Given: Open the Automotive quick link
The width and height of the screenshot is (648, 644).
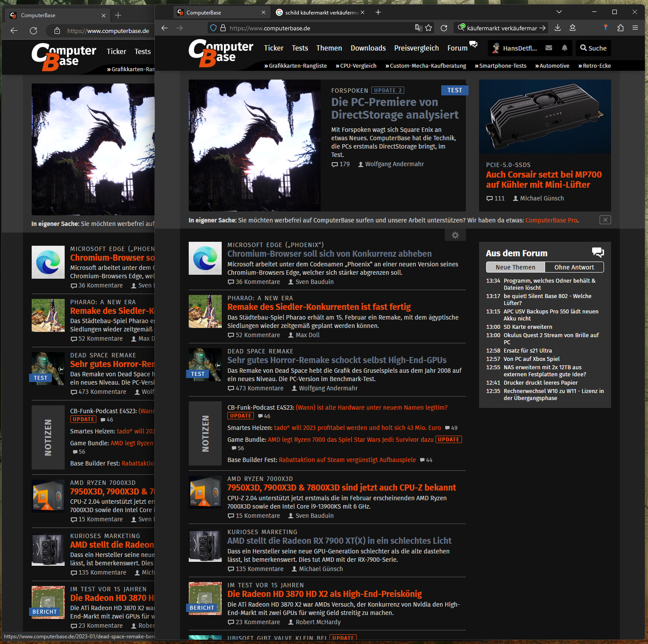Looking at the screenshot, I should click(552, 65).
